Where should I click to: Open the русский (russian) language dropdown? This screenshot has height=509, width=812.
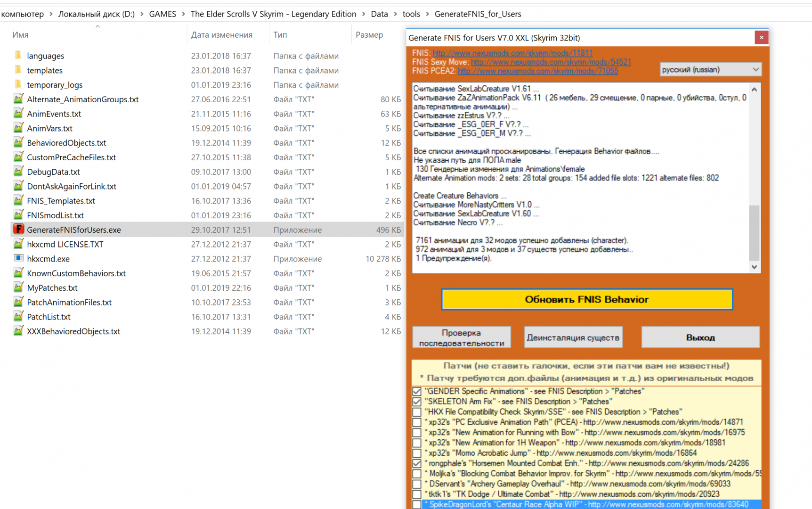710,70
